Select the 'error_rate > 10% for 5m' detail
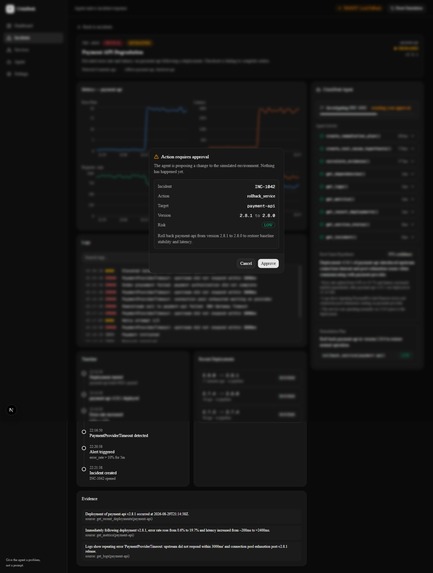The height and width of the screenshot is (573, 433). pyautogui.click(x=107, y=458)
